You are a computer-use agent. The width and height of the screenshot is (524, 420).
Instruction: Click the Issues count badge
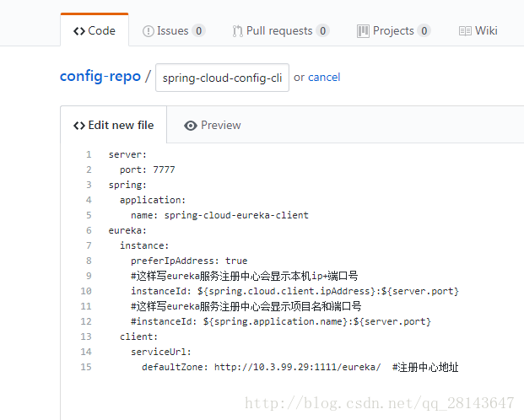point(198,31)
